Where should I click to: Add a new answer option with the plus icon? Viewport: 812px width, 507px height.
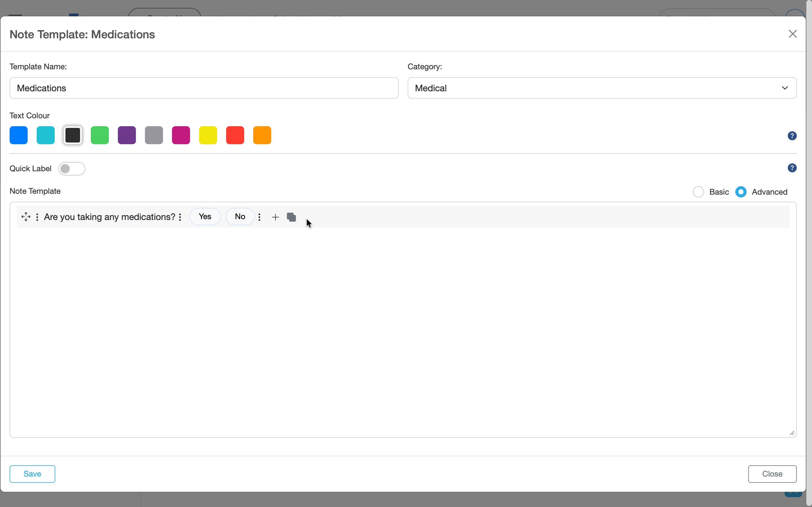click(275, 217)
